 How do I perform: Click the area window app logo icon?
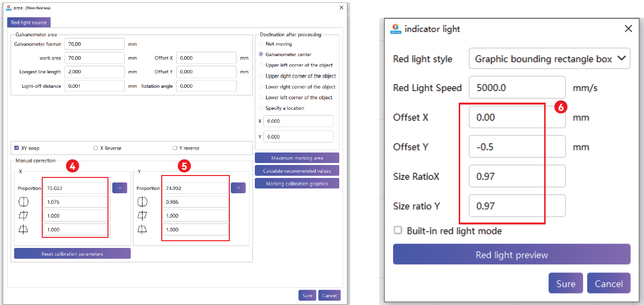point(9,7)
